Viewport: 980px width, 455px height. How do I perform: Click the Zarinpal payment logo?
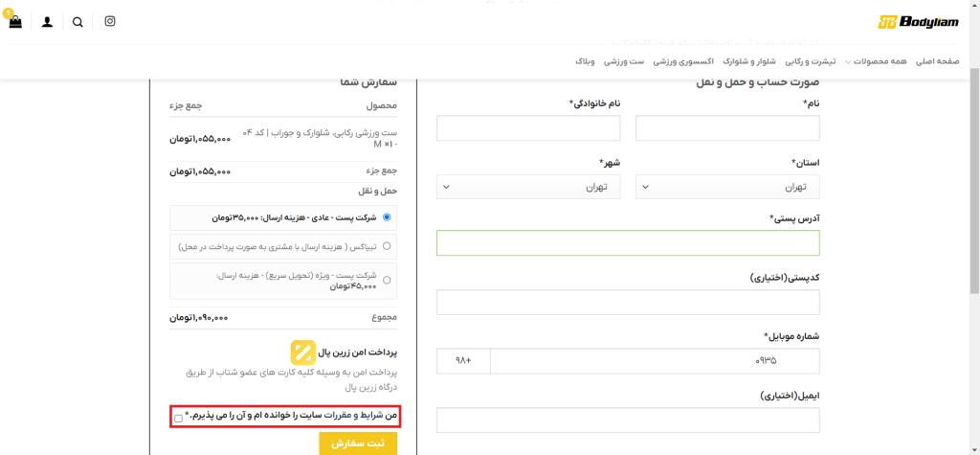302,351
